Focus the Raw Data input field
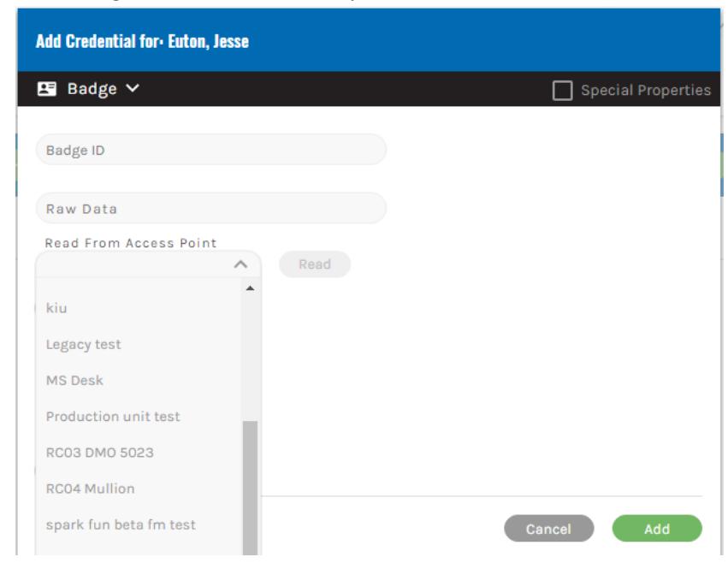 (211, 208)
